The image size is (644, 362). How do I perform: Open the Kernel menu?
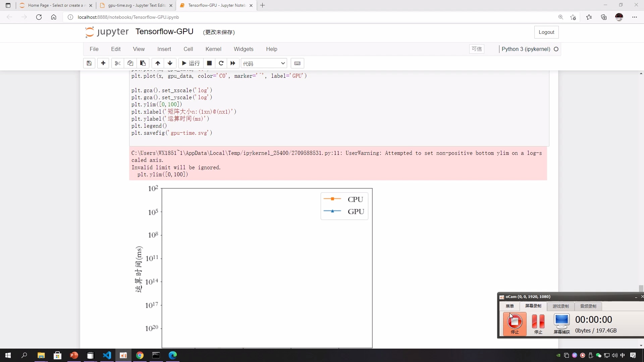pos(213,49)
